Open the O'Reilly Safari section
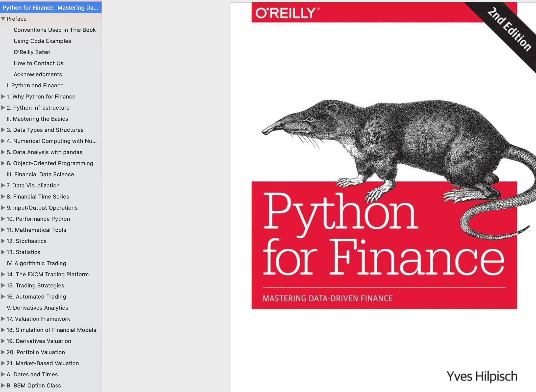The width and height of the screenshot is (536, 392). (x=32, y=52)
